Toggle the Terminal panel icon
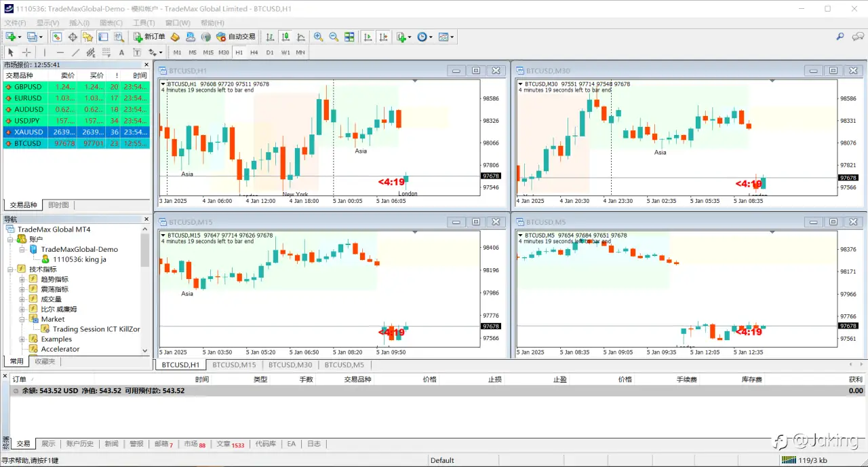Screen dimensions: 868x467 [103, 37]
